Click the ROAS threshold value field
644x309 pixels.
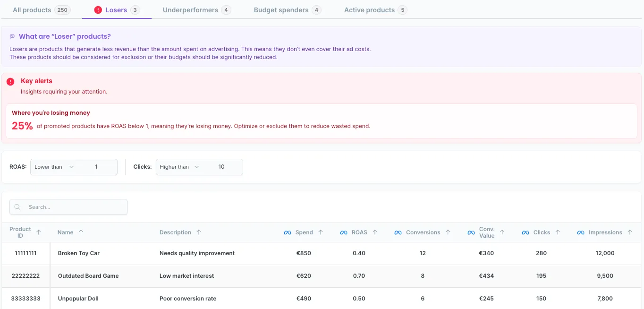coord(97,167)
